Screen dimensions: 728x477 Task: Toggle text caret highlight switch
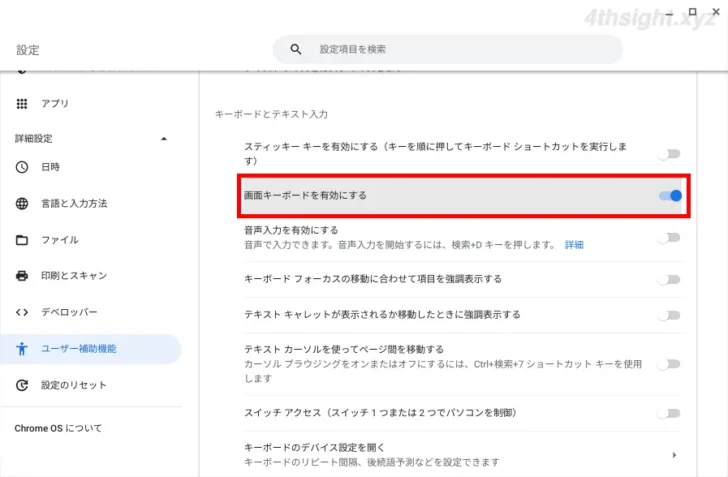coord(670,315)
